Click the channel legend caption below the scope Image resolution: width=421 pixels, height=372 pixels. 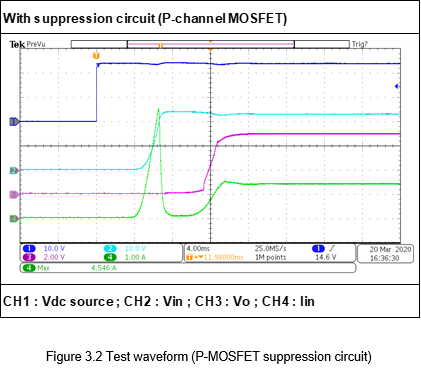[159, 301]
